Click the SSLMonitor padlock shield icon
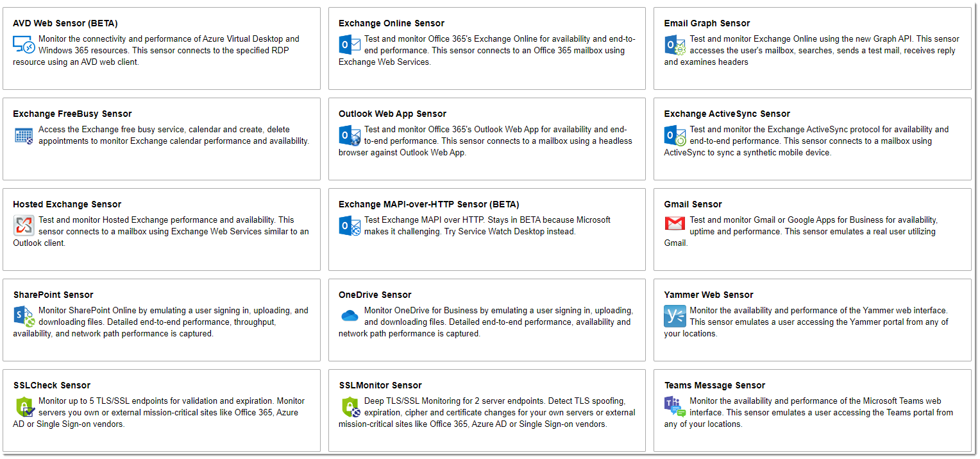 point(350,407)
